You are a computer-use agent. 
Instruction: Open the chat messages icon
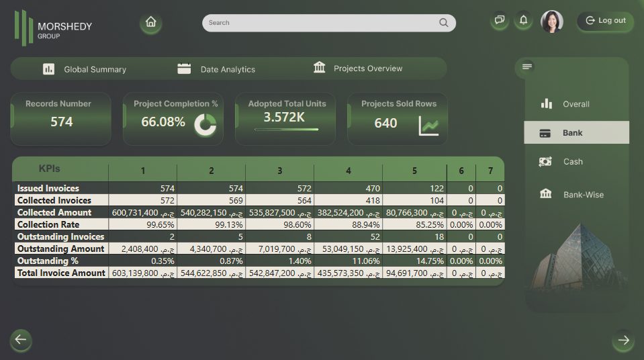tap(500, 19)
